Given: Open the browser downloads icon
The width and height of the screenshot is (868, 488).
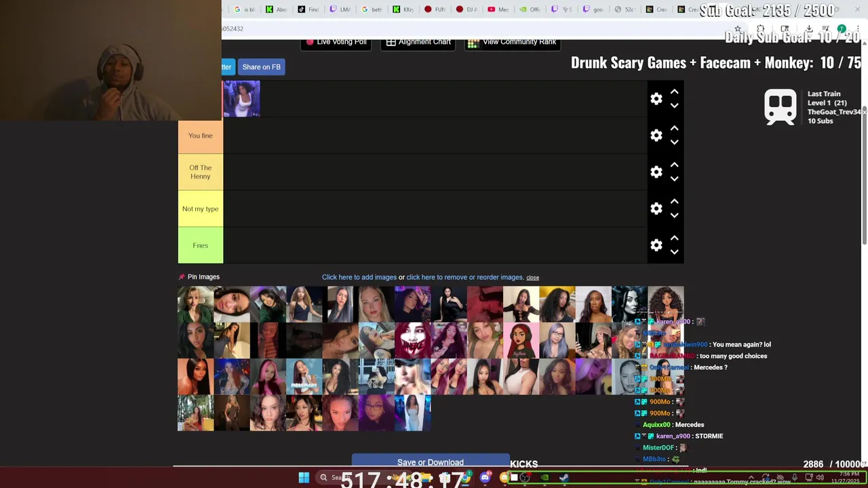Looking at the screenshot, I should pos(809,29).
